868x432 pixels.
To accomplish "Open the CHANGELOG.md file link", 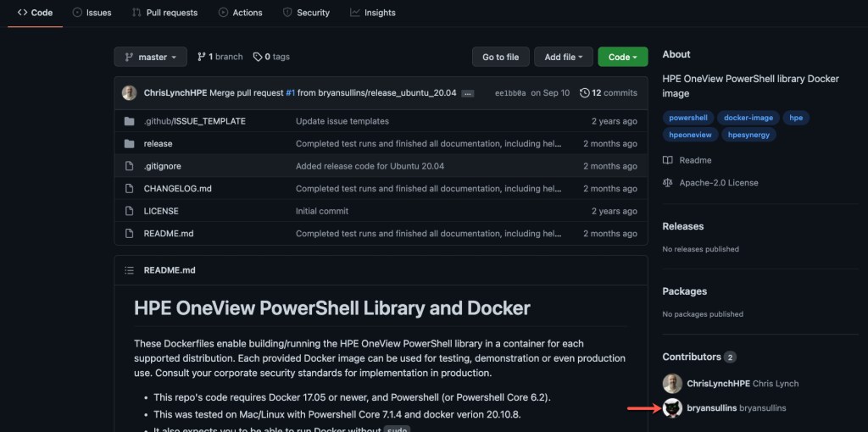I will (x=177, y=189).
